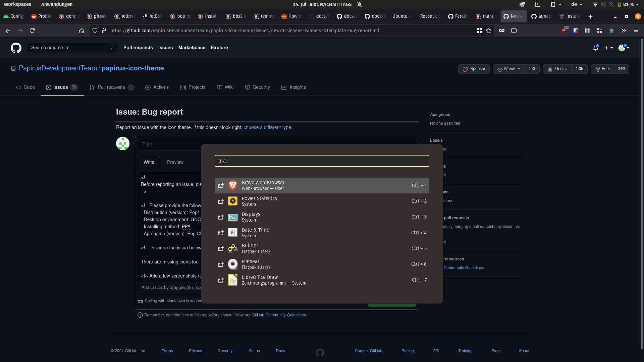Open the Anwendungen menu in the top bar

point(56,4)
